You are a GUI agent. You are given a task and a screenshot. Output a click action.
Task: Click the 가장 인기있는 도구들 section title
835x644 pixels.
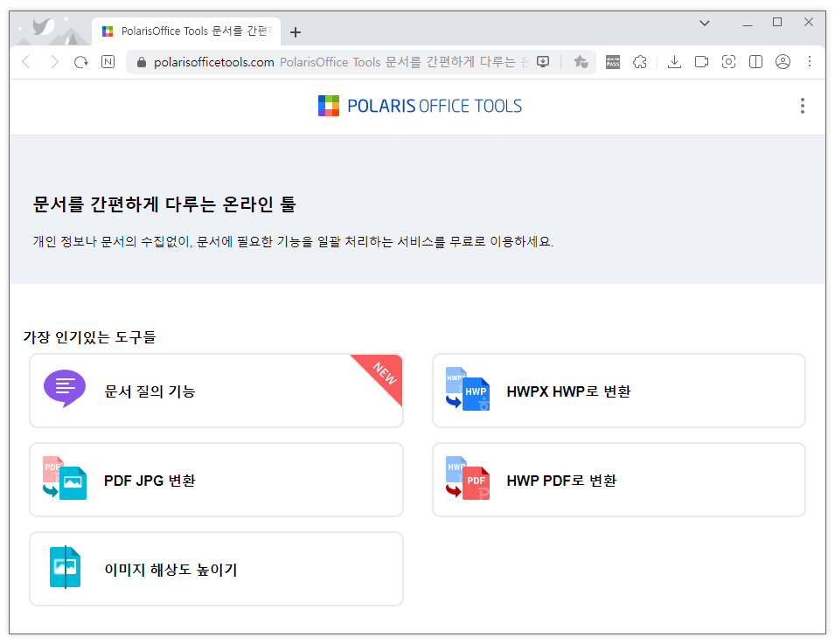click(89, 337)
